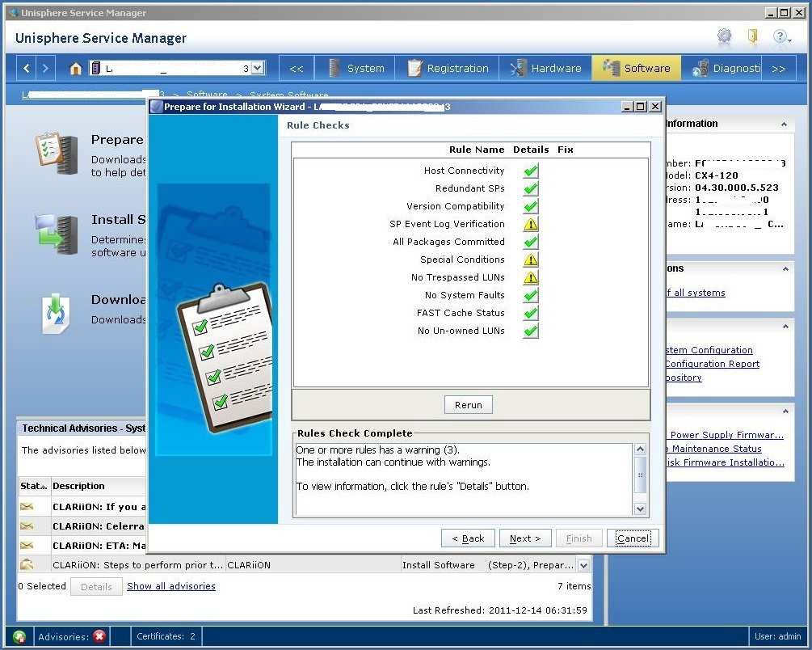Screen dimensions: 812x650
Task: Click the disabled Details button under advisories
Action: coord(96,587)
